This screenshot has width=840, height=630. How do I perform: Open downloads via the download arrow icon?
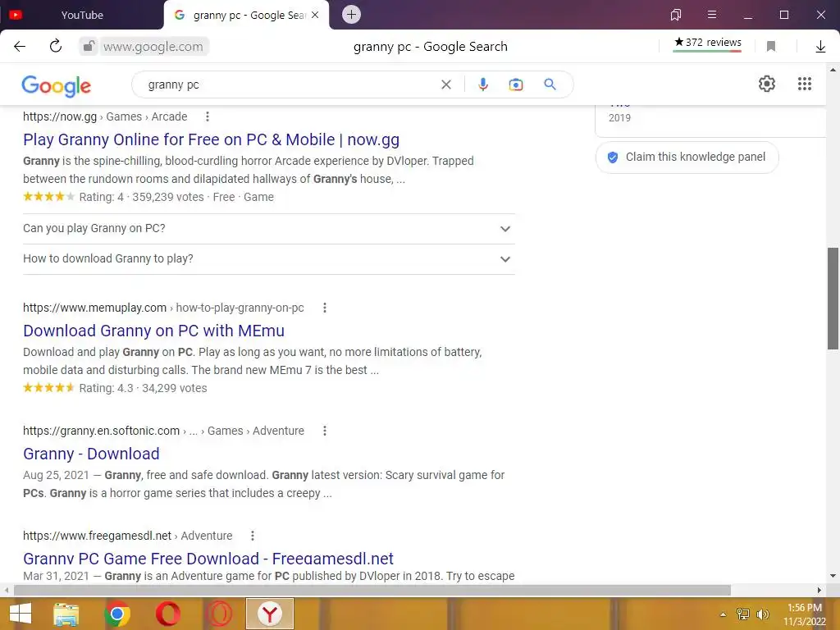(x=820, y=47)
